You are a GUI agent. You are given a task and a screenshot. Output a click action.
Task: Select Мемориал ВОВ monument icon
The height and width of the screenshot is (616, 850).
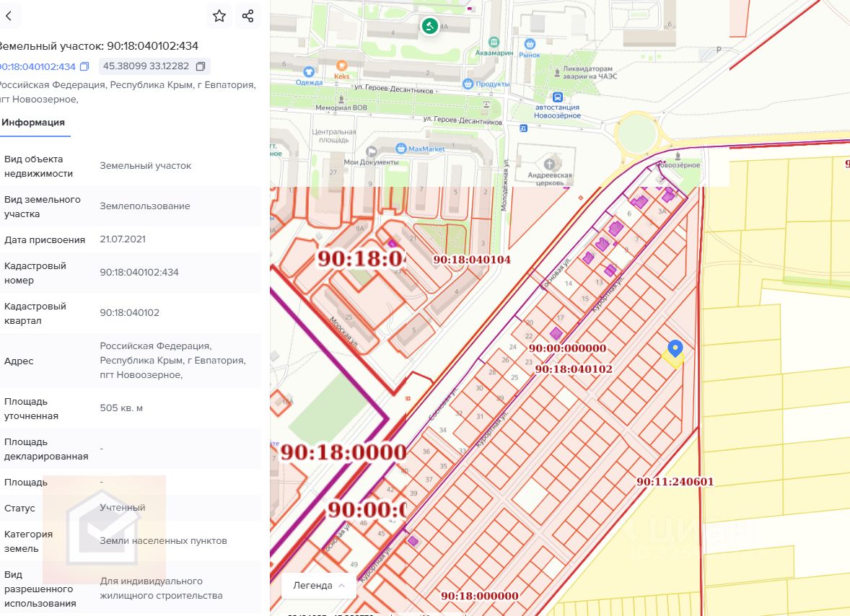(x=341, y=99)
